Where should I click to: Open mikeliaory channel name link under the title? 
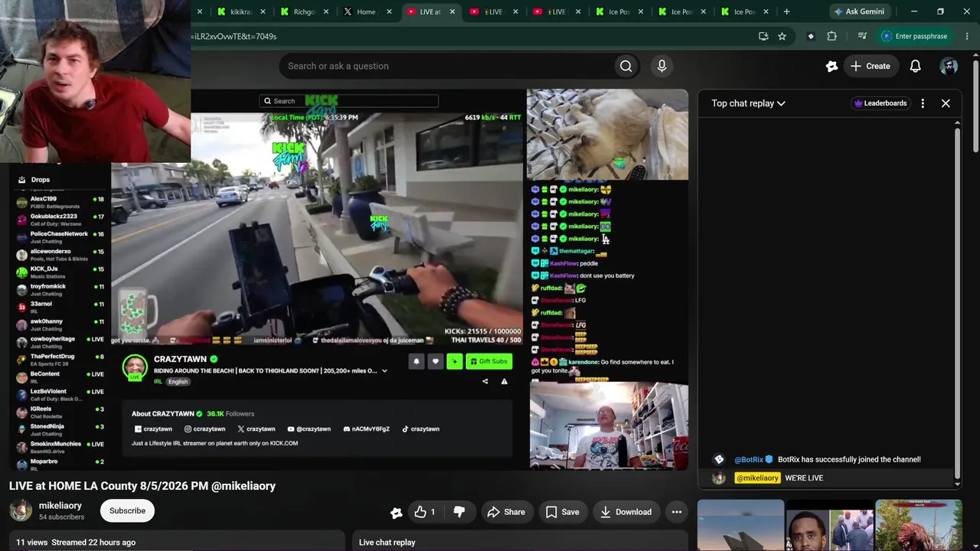click(60, 506)
